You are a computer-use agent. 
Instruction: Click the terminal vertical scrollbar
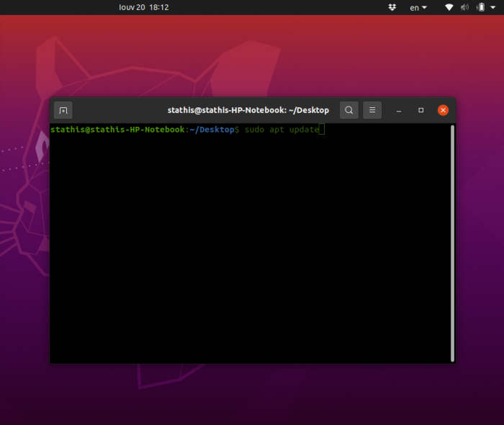452,242
